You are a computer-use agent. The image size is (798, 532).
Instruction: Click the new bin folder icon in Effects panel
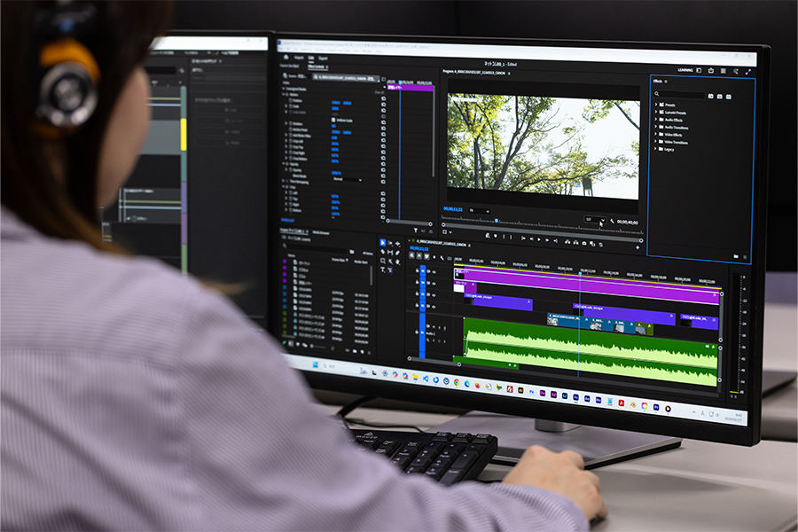coord(735,255)
